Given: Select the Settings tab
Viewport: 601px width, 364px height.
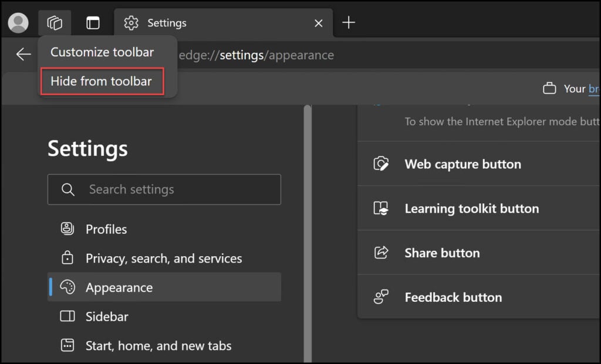Looking at the screenshot, I should pyautogui.click(x=224, y=23).
